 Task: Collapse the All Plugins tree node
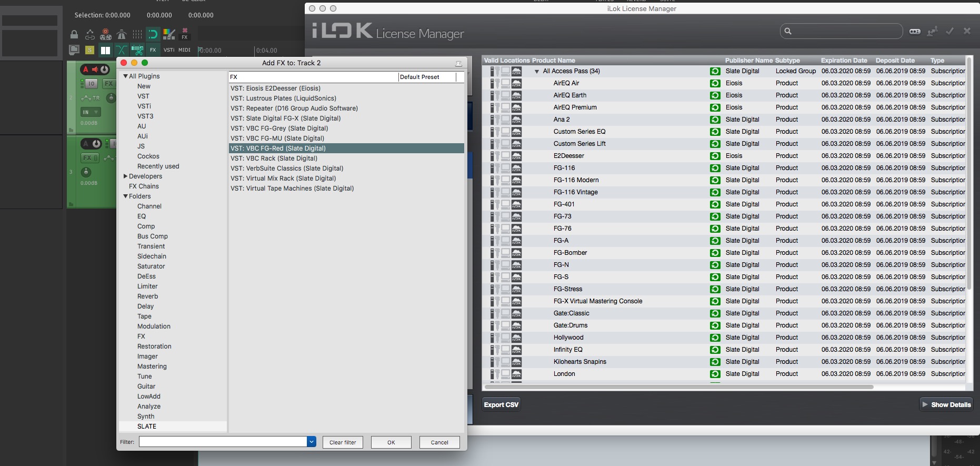(x=126, y=76)
